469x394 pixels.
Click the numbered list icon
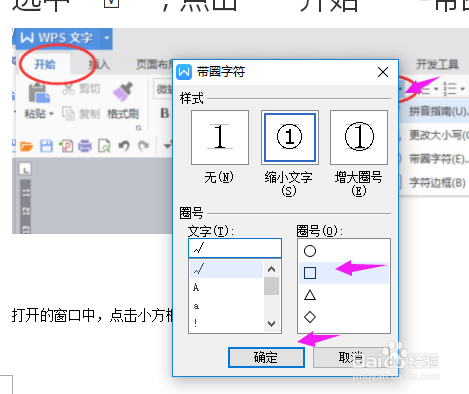point(449,89)
